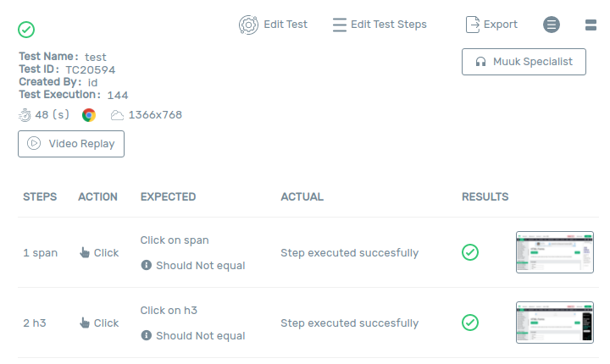Click info icon beside step 2 assertion
The height and width of the screenshot is (364, 610).
coord(147,336)
